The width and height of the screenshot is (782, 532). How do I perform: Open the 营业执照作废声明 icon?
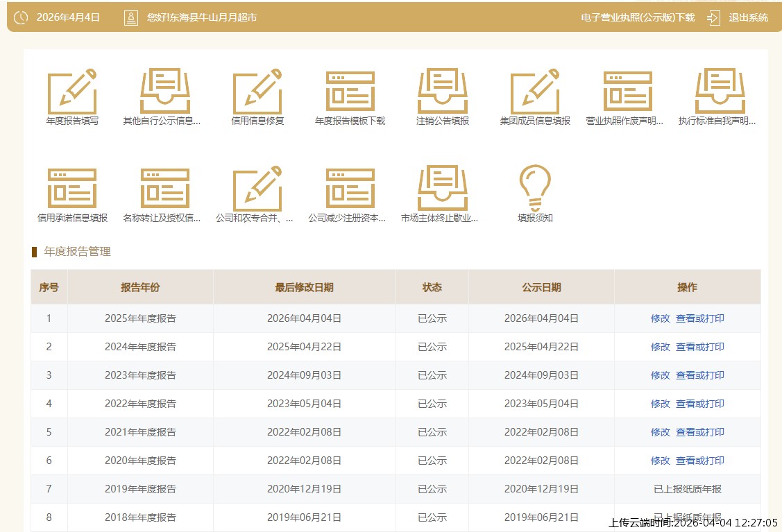click(627, 92)
